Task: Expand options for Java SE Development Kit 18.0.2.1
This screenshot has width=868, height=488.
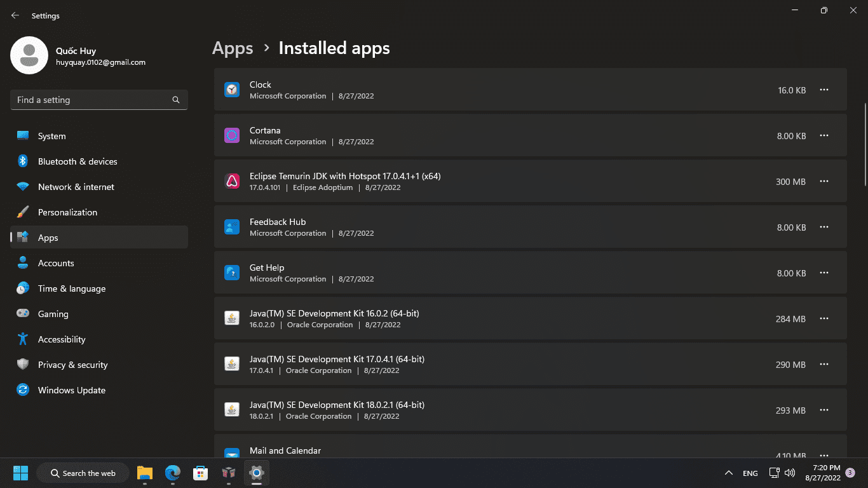Action: (824, 410)
